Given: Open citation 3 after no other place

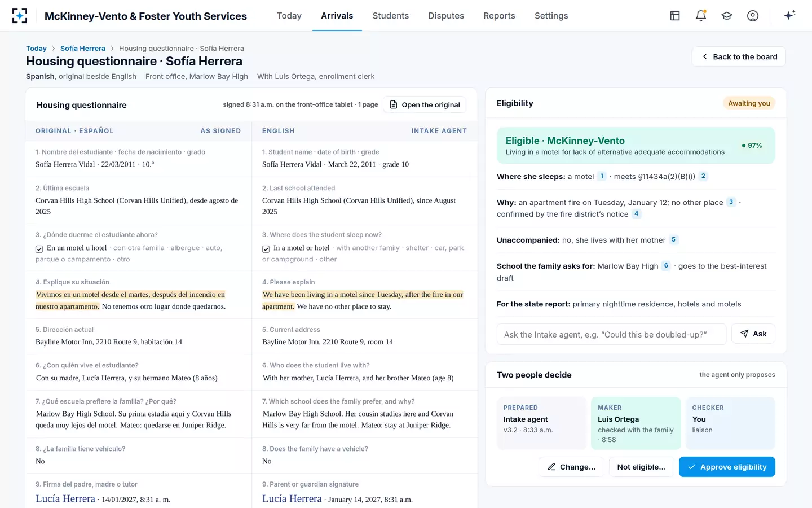Looking at the screenshot, I should [x=731, y=202].
